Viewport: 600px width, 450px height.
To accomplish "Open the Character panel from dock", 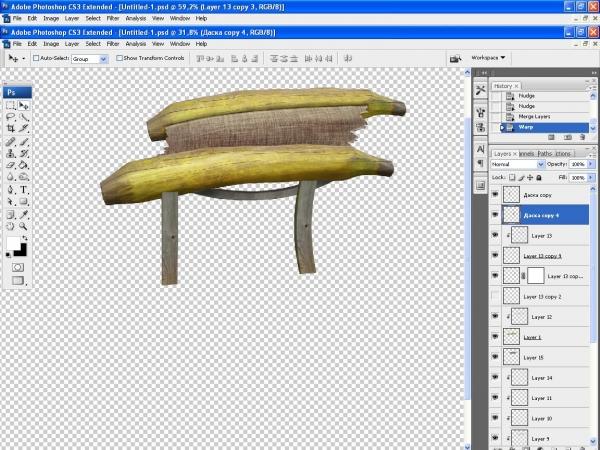I will tap(481, 149).
